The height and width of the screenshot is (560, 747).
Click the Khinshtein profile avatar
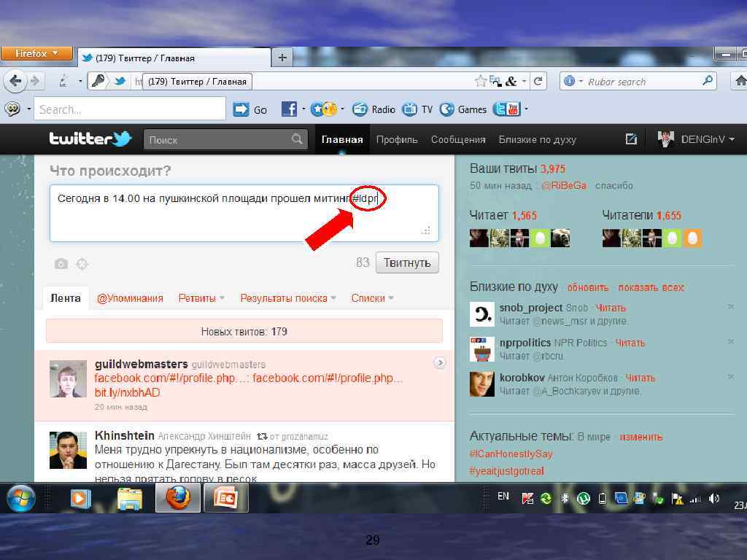(x=68, y=450)
